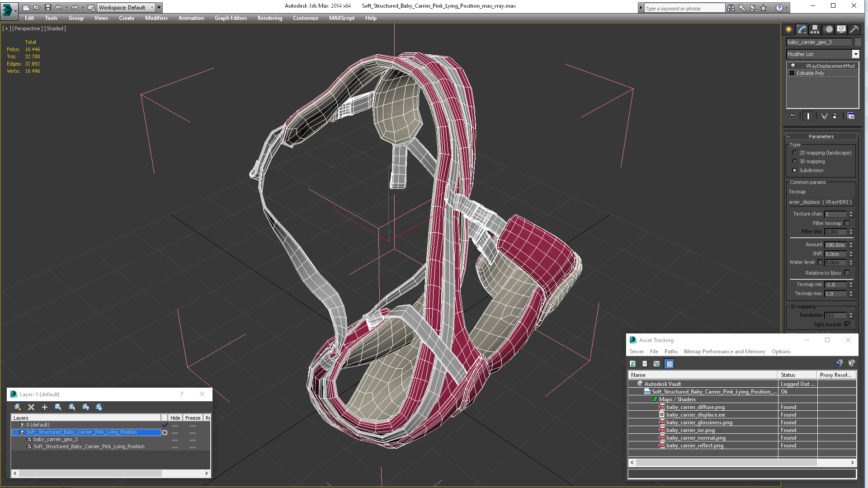Screen dimensions: 868x488
Task: Open Bitmap Performance and Memory menu
Action: pos(724,352)
